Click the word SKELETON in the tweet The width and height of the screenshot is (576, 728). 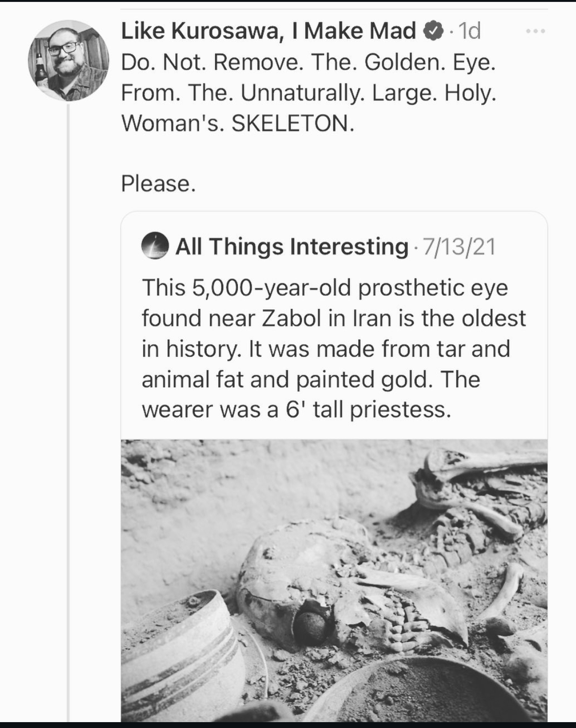pyautogui.click(x=291, y=123)
